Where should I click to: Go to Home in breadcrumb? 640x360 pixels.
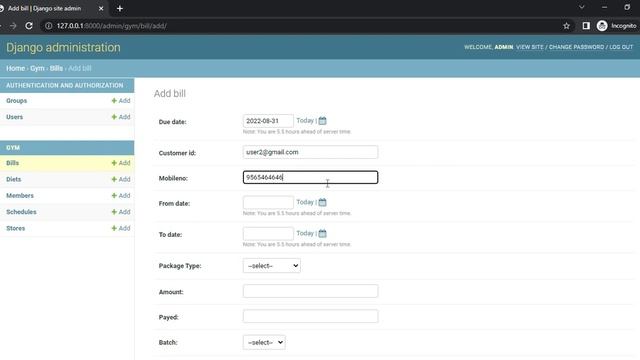[x=16, y=68]
